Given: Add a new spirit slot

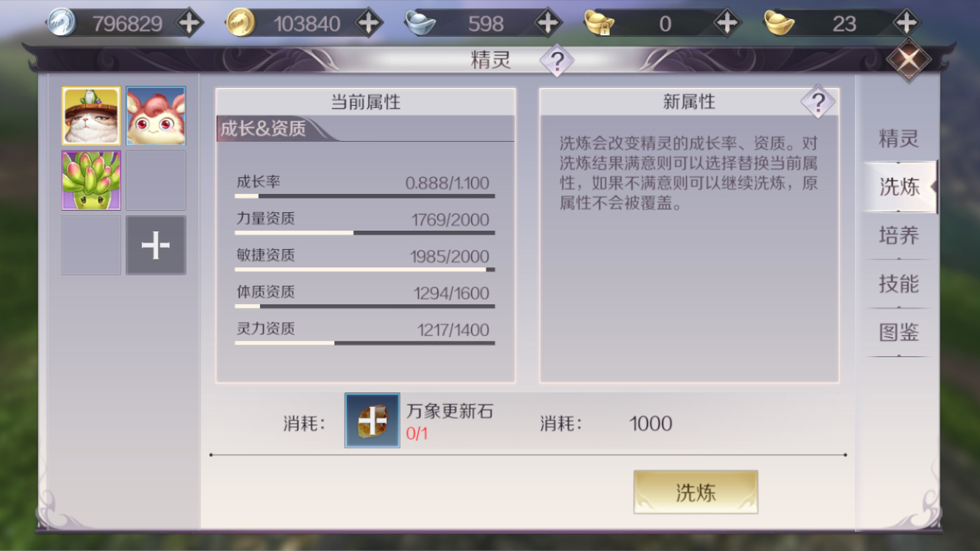Looking at the screenshot, I should pos(156,245).
